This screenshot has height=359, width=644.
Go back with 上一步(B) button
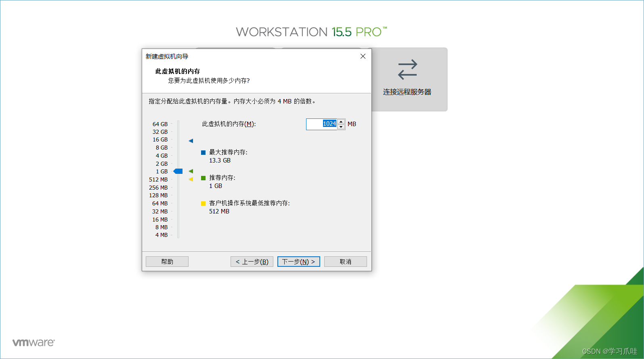tap(252, 262)
